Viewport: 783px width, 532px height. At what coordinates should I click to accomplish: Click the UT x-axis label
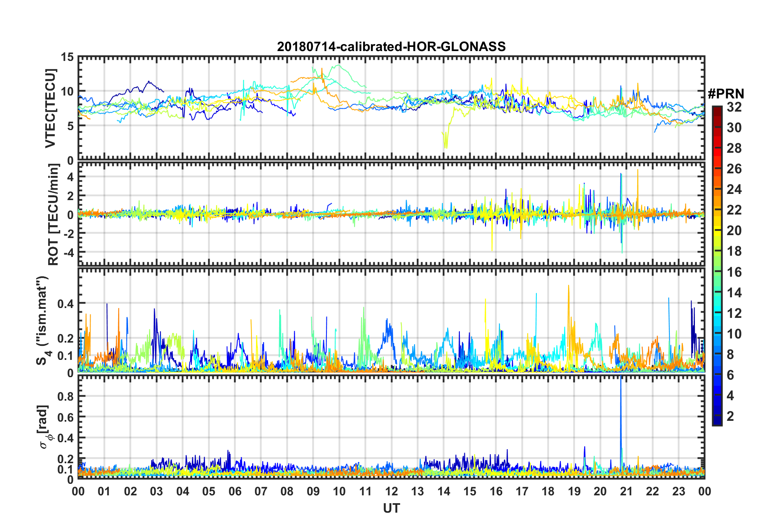(x=391, y=509)
